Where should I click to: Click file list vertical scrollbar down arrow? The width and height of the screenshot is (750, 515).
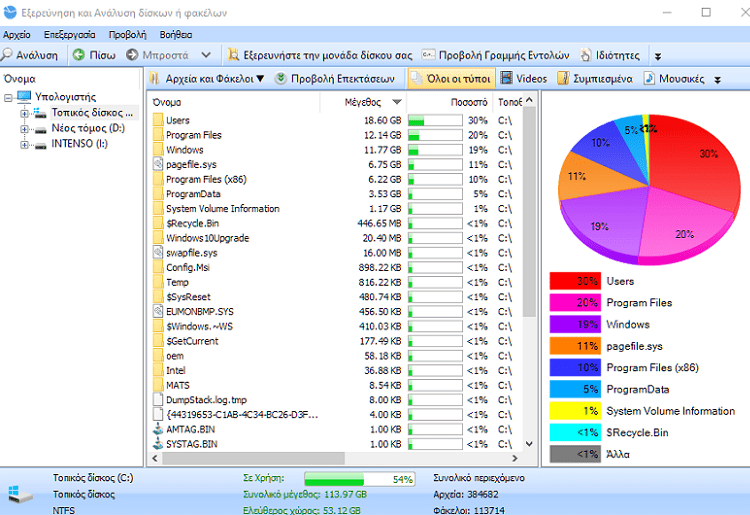529,444
